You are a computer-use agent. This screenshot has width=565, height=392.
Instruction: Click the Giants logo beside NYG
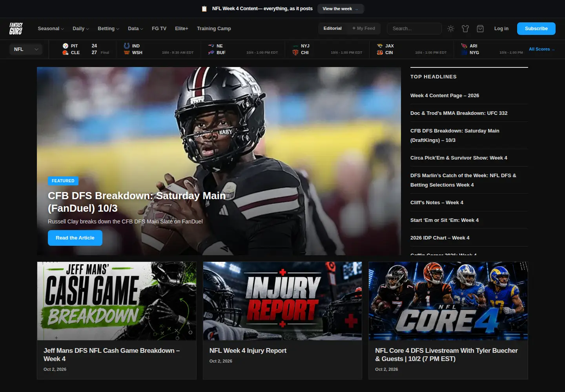tap(464, 53)
